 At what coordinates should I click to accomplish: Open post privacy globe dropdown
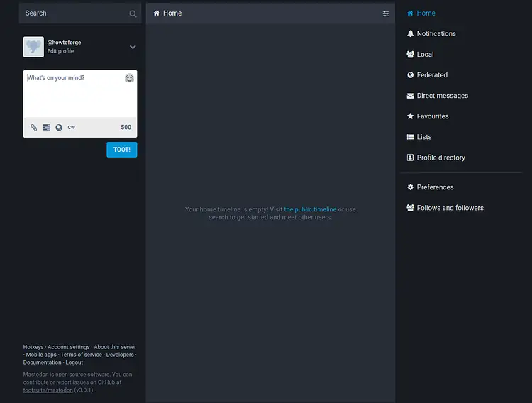point(59,128)
